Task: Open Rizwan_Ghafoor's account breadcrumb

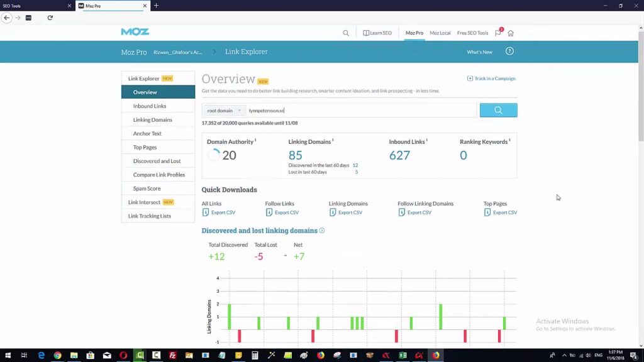Action: coord(177,52)
